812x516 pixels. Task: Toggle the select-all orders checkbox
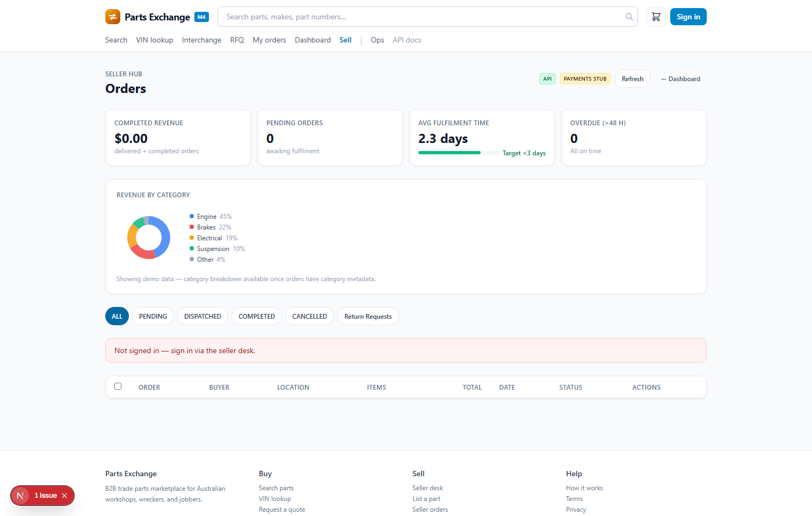tap(118, 386)
